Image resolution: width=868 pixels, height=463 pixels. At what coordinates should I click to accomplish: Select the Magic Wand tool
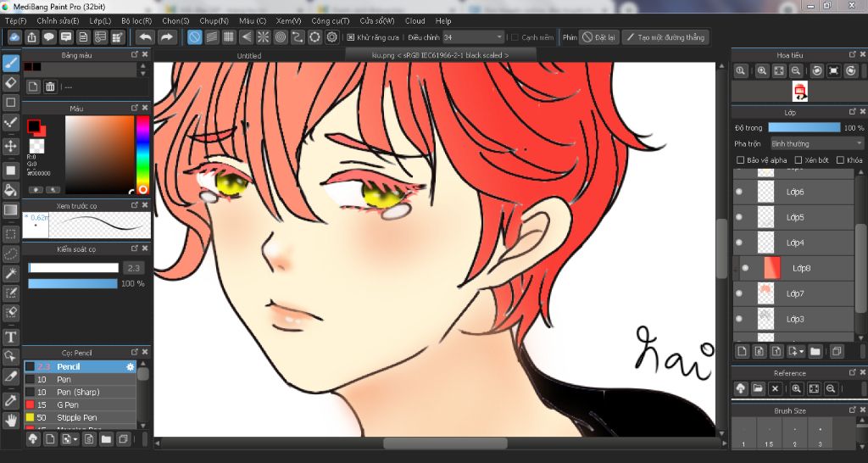point(10,273)
